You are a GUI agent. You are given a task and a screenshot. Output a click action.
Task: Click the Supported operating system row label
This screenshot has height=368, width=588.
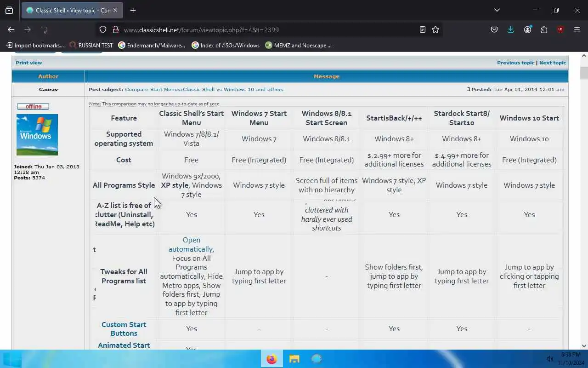124,139
